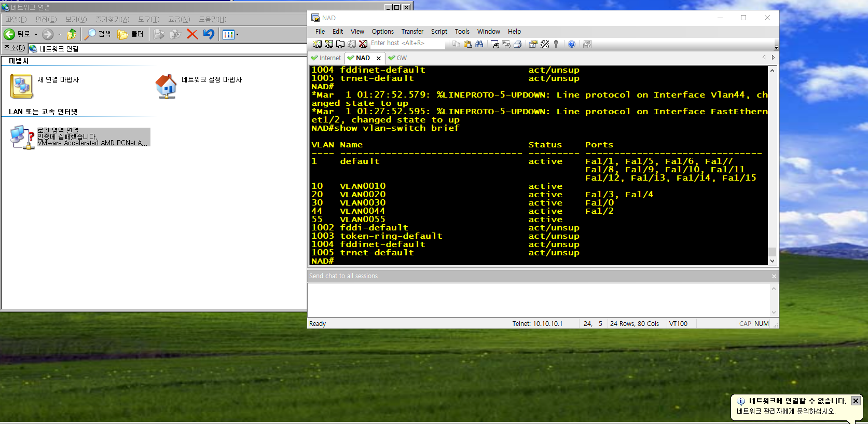Click the tab scroll right arrow
868x424 pixels.
[x=773, y=58]
